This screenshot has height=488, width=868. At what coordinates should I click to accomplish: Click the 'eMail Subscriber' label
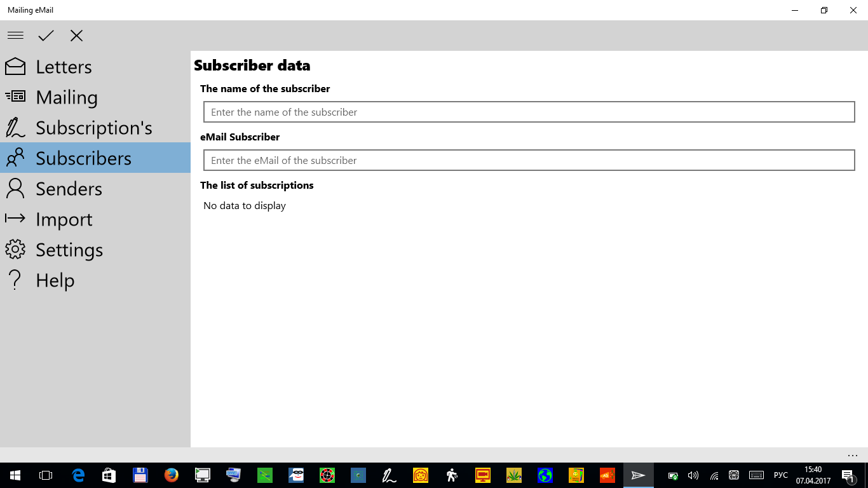tap(240, 137)
